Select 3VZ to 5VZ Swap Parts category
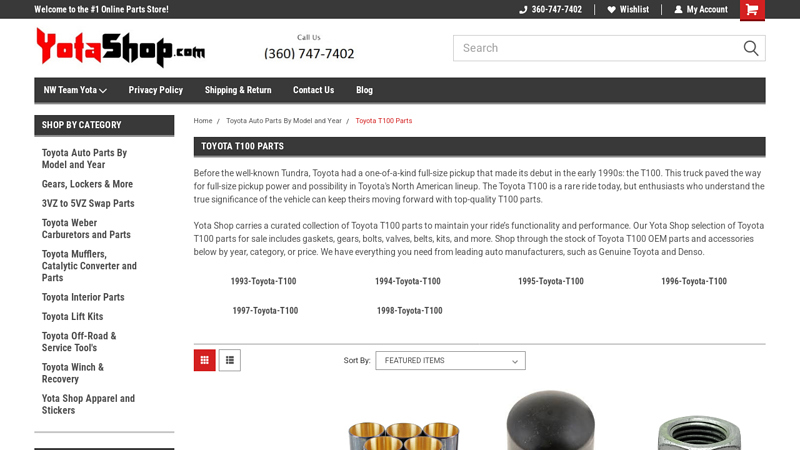This screenshot has width=800, height=450. click(88, 204)
